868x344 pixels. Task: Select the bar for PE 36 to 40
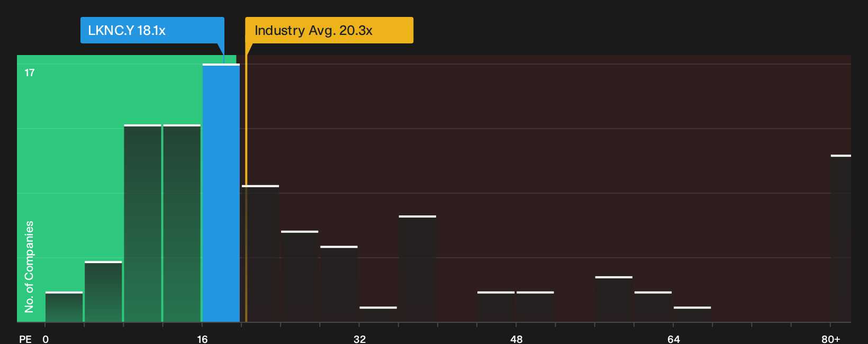click(418, 268)
